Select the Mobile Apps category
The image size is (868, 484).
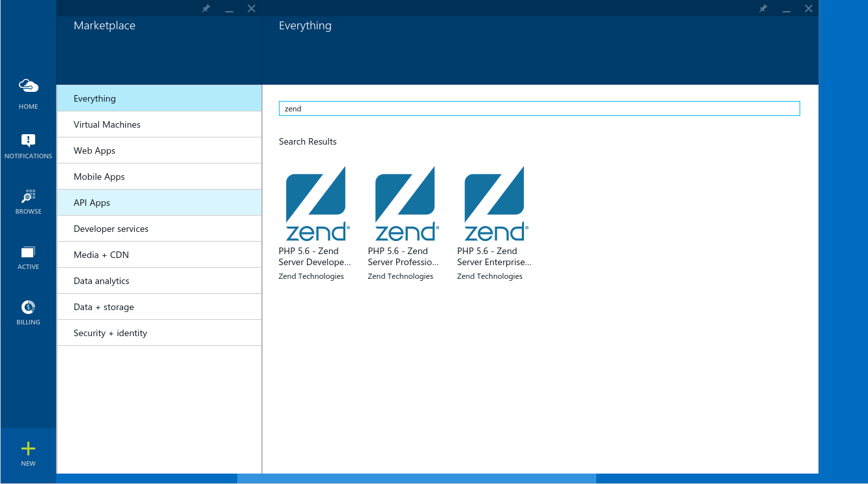coord(159,177)
